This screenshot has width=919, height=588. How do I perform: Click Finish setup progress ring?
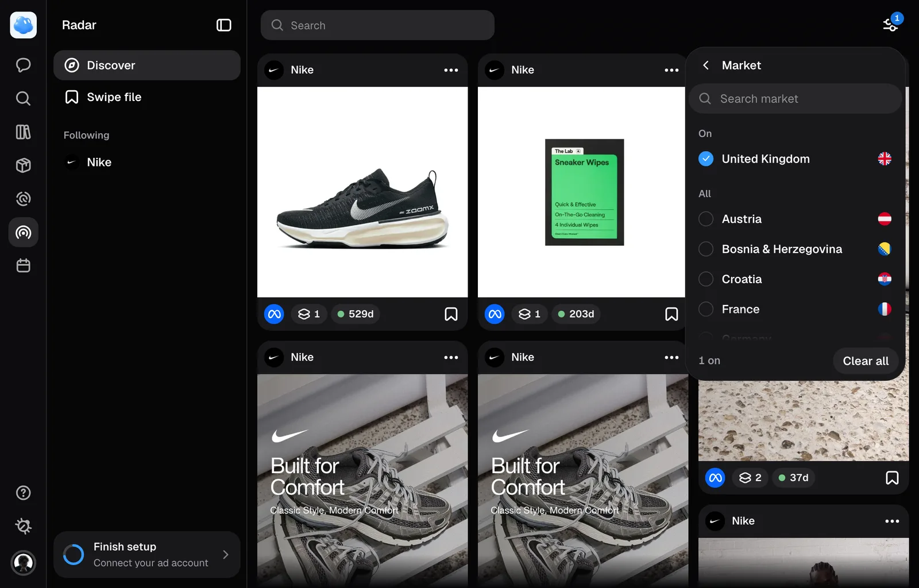pyautogui.click(x=74, y=555)
